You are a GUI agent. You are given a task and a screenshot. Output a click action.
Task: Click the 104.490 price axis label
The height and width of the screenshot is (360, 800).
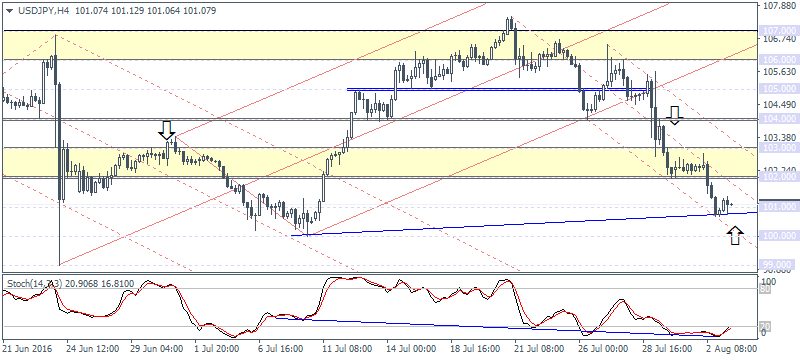click(x=779, y=105)
